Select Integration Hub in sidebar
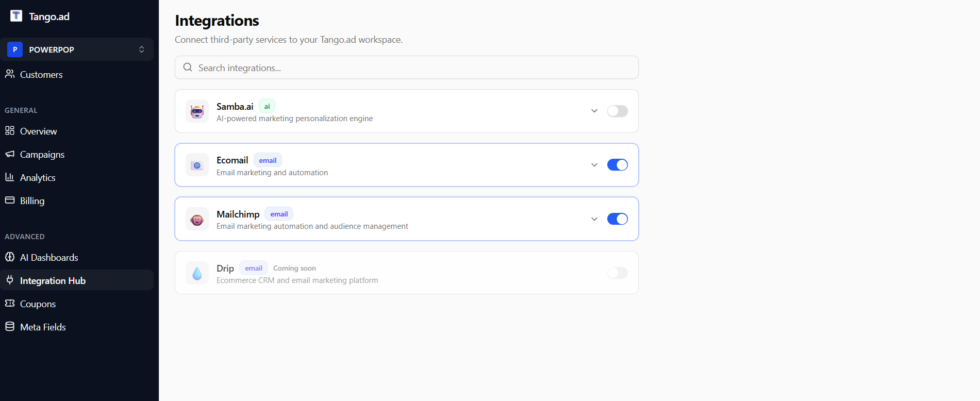Screen dimensions: 980x401 tap(77, 280)
